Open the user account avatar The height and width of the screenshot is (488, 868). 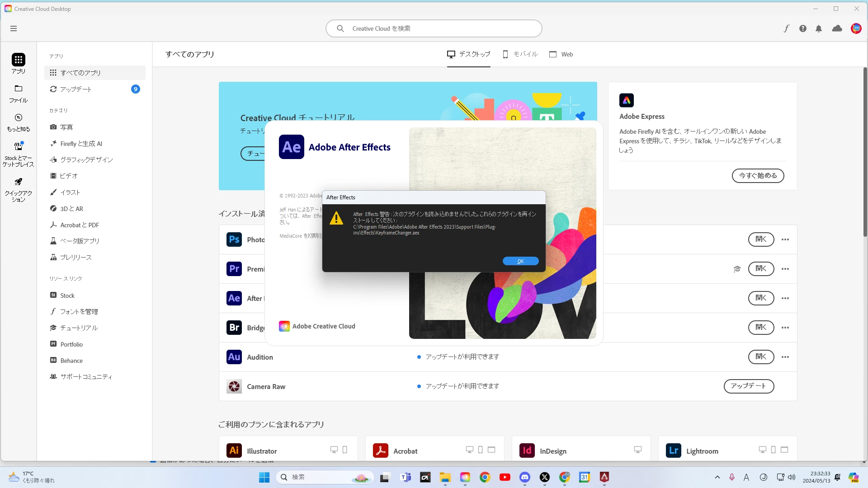point(856,28)
